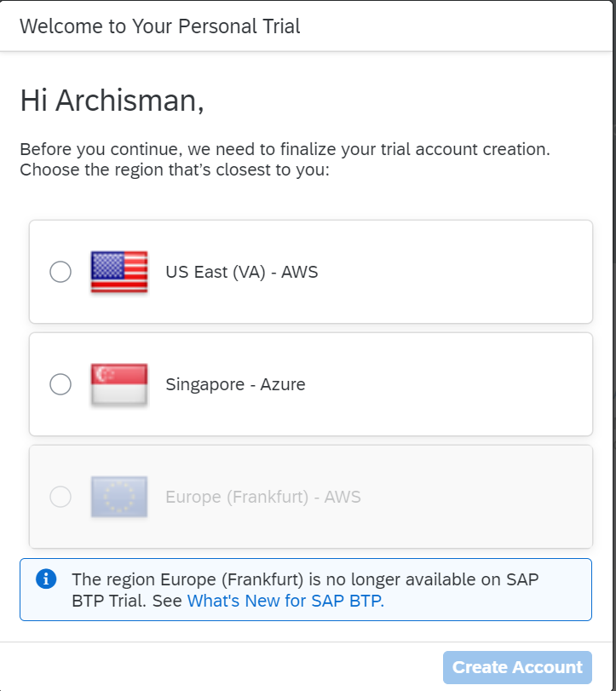Click the "US East (VA) - AWS" label
Image resolution: width=616 pixels, height=691 pixels.
click(x=242, y=273)
